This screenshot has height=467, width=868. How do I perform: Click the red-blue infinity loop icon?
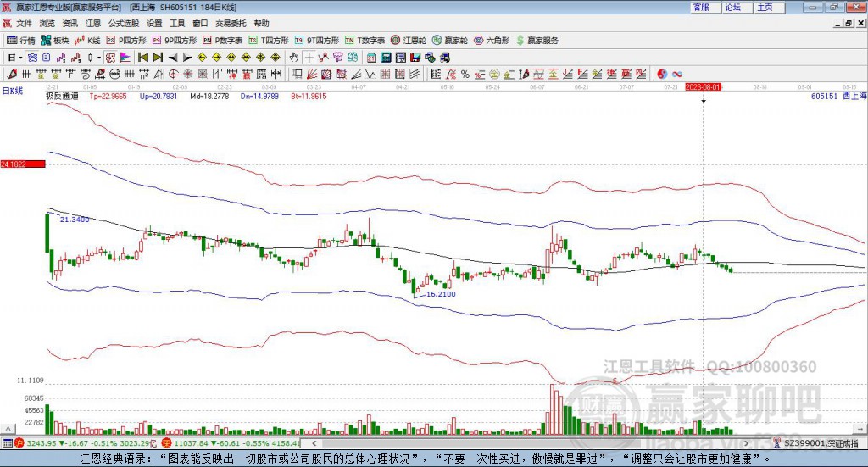click(677, 74)
